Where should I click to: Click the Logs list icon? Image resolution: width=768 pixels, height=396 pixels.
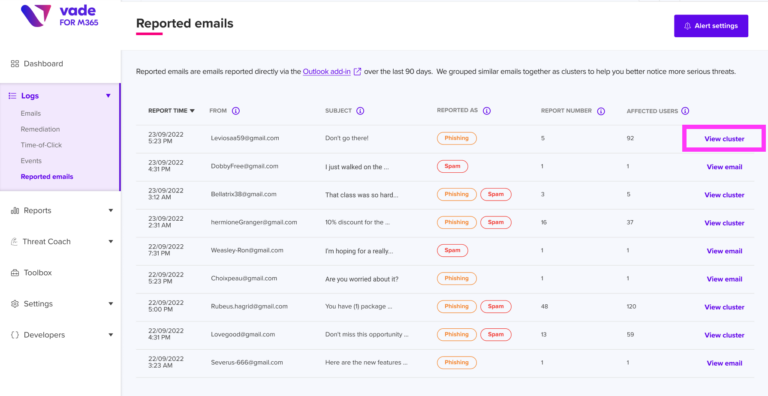13,96
